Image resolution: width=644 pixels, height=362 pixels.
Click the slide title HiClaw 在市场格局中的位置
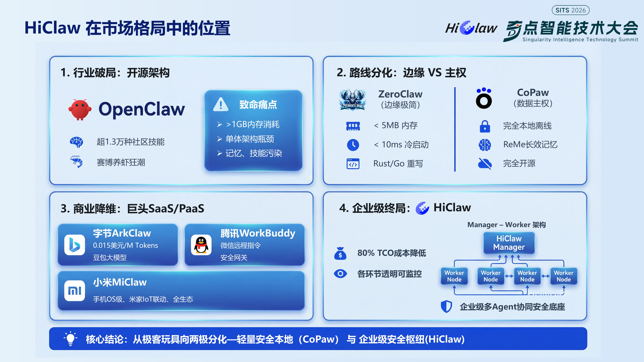(127, 28)
